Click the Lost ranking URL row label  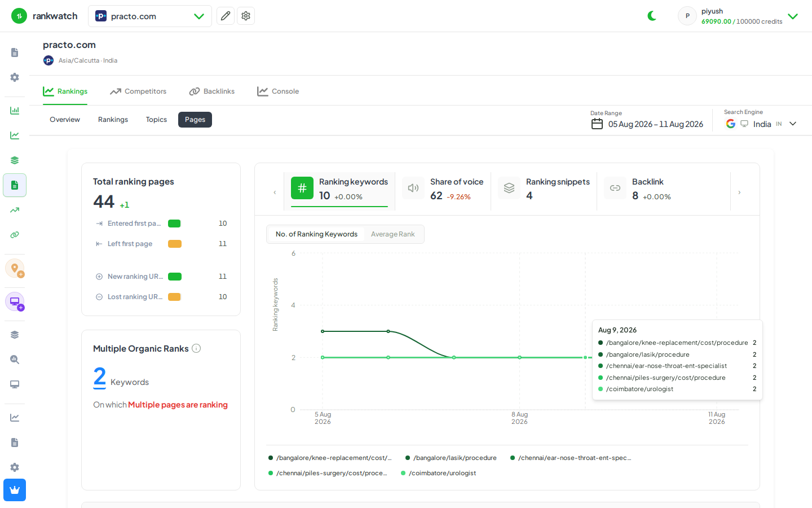click(135, 297)
